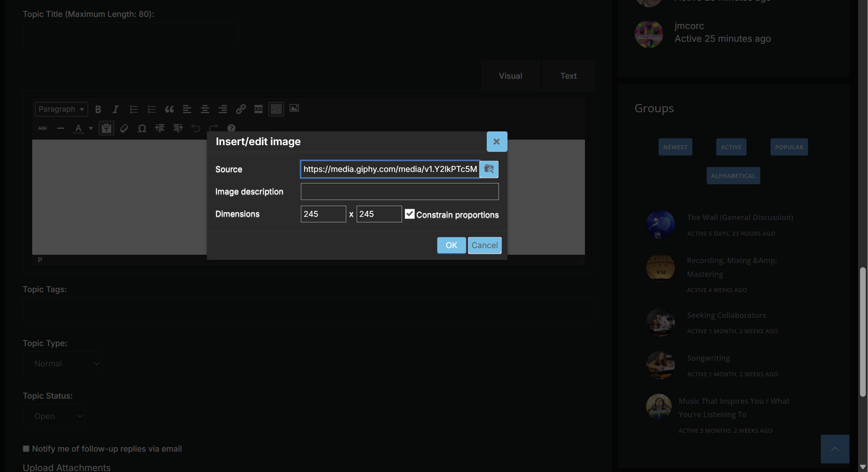This screenshot has width=868, height=472.
Task: Click the browse image source icon
Action: tap(489, 169)
